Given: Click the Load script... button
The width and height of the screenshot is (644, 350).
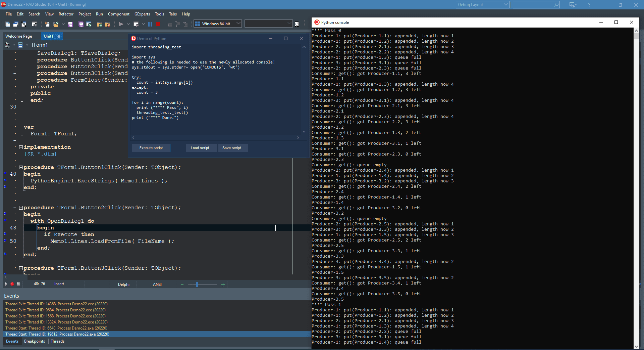Looking at the screenshot, I should 201,148.
